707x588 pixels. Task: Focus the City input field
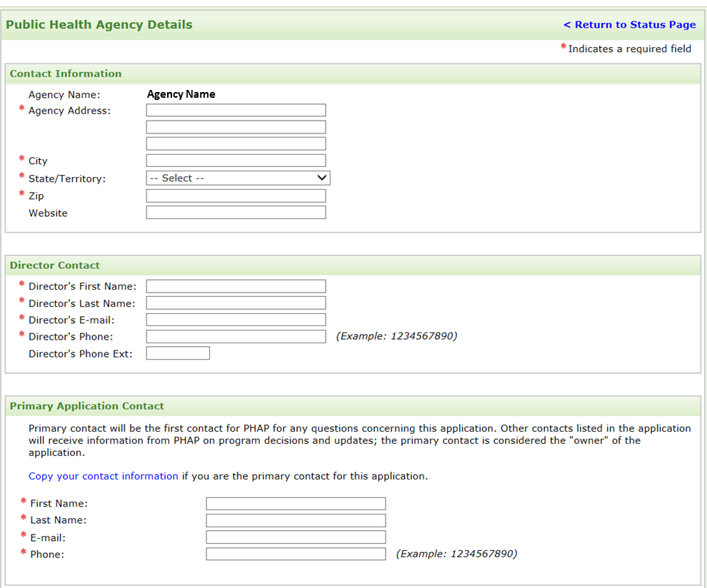[236, 161]
